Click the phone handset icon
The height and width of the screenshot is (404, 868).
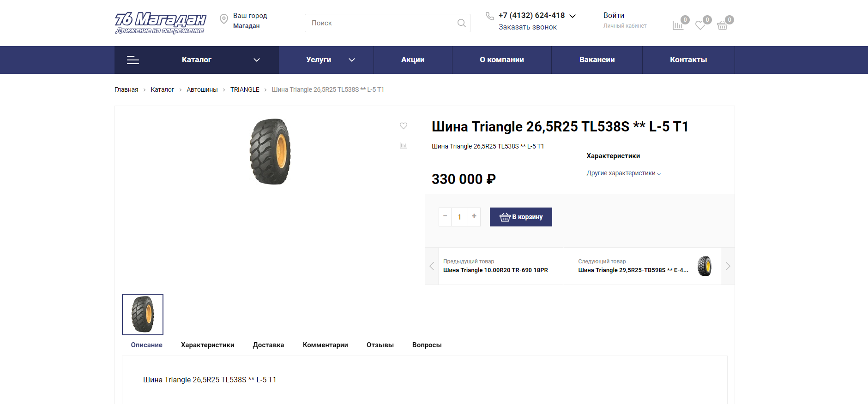490,16
